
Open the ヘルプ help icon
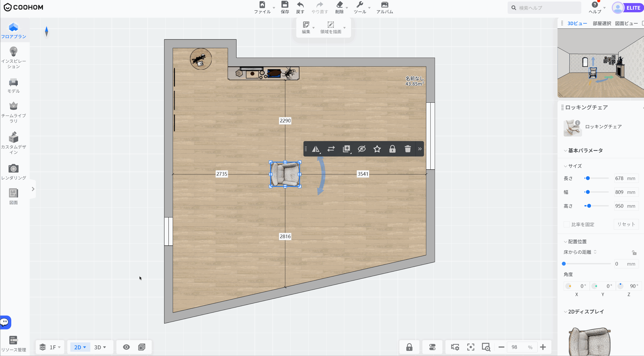coord(595,7)
